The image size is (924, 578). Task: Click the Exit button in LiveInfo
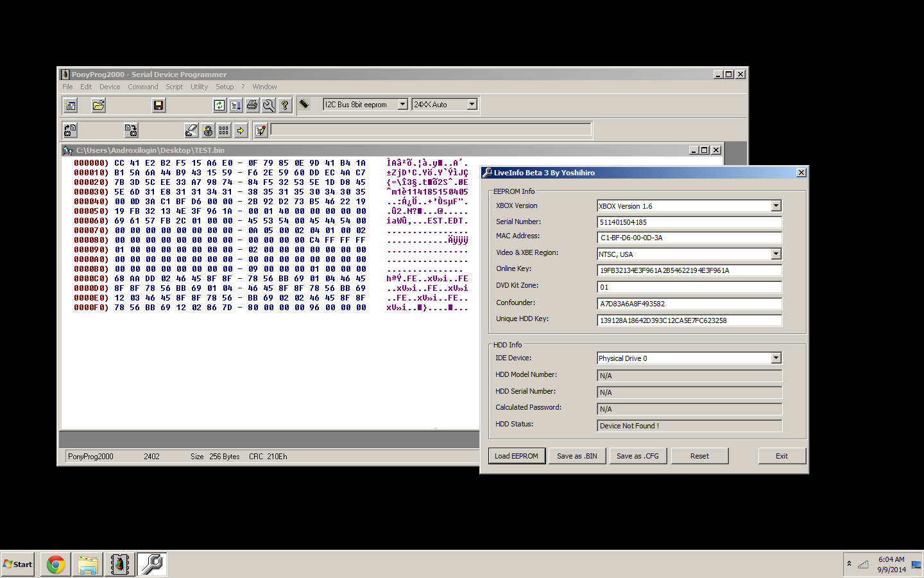782,456
